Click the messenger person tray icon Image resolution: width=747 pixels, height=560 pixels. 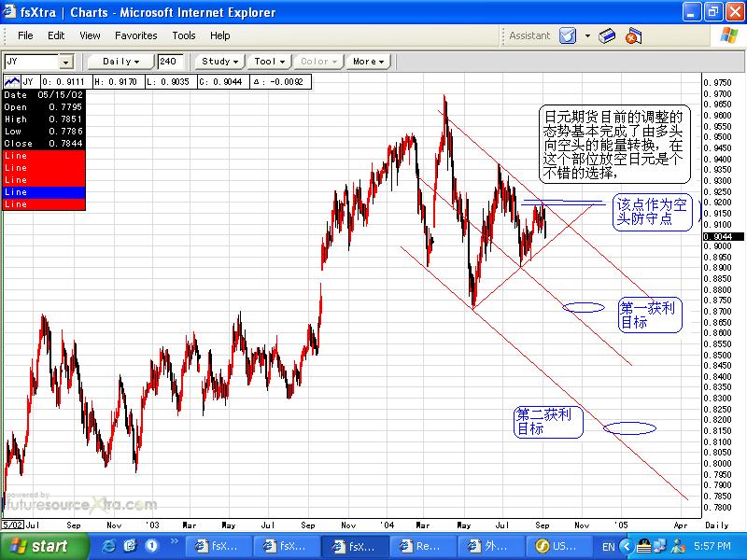point(677,546)
